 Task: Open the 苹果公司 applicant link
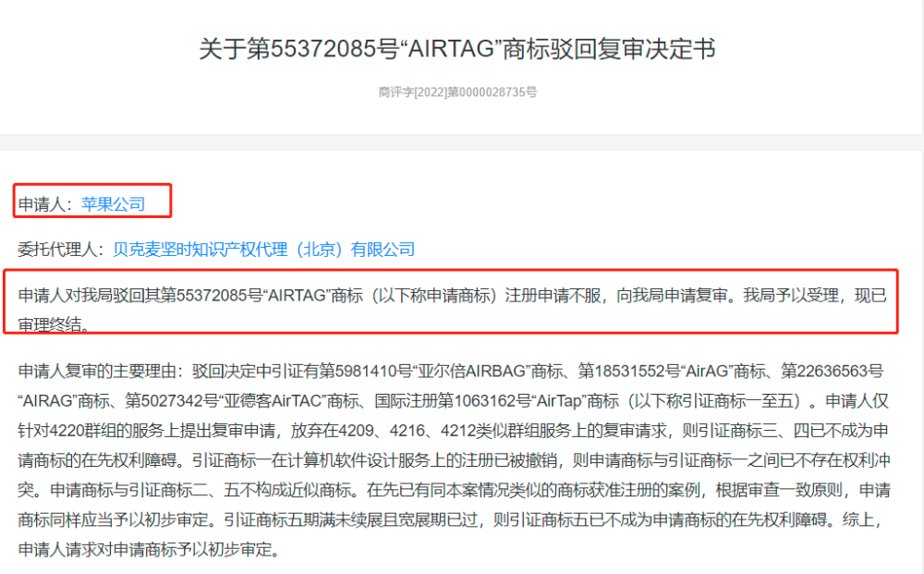113,204
